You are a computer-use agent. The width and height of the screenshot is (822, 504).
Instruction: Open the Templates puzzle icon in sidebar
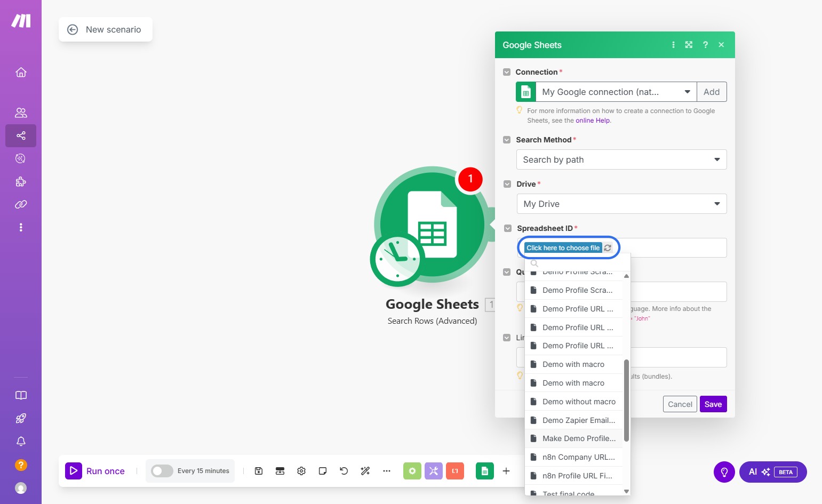coord(21,181)
